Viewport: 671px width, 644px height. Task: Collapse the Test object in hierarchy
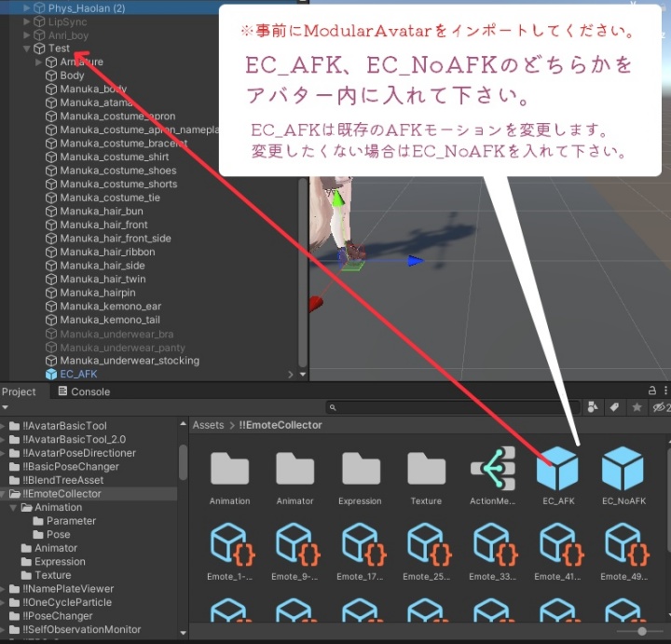tap(26, 48)
